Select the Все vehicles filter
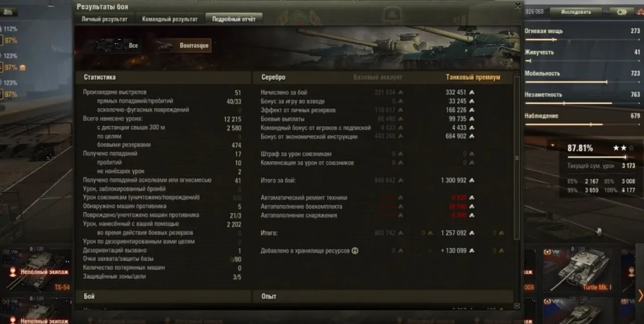The image size is (644, 324). coord(113,45)
